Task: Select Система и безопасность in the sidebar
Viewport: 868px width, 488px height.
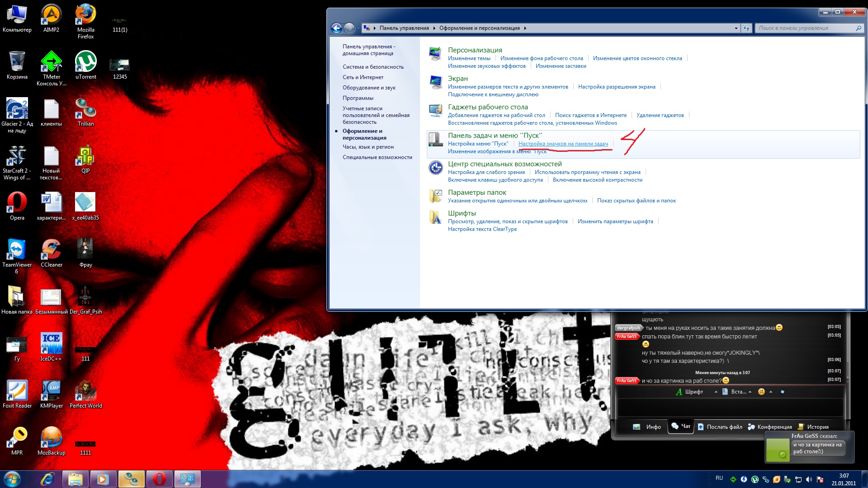Action: (373, 67)
